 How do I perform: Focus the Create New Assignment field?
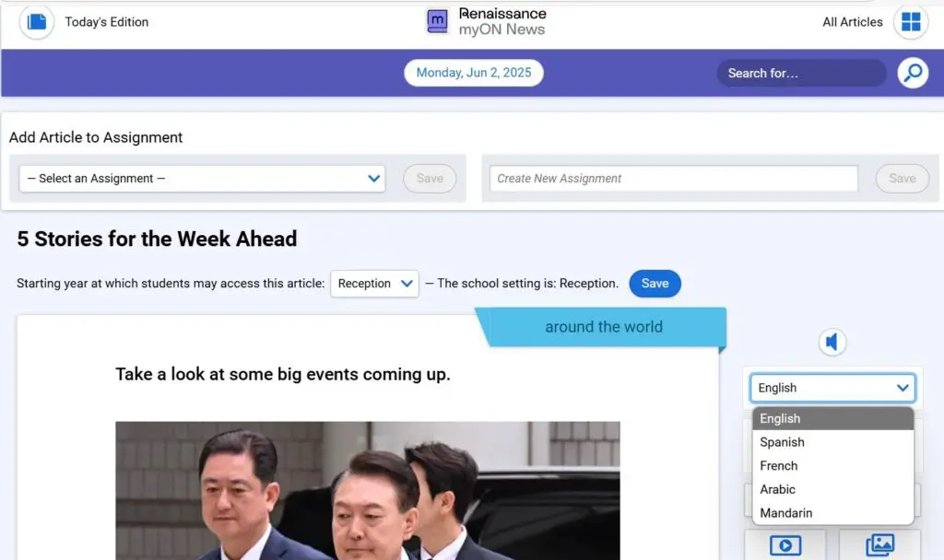pyautogui.click(x=673, y=179)
